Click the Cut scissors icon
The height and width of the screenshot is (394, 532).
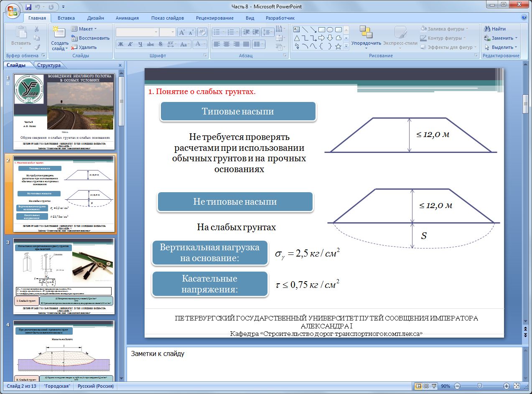tap(37, 29)
